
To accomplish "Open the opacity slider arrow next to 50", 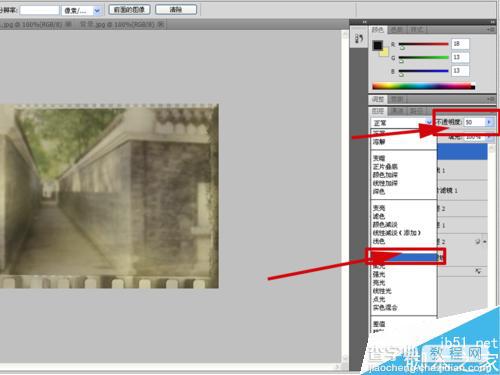I will (489, 122).
